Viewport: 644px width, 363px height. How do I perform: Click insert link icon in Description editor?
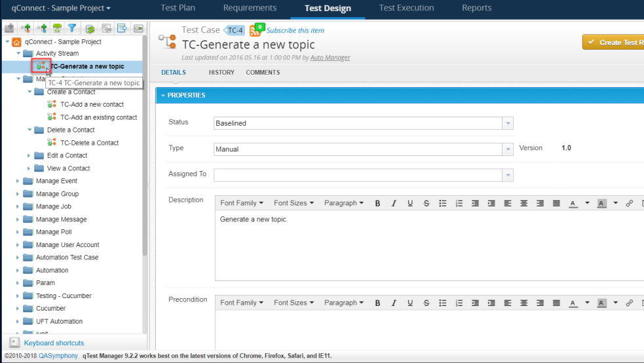[630, 203]
